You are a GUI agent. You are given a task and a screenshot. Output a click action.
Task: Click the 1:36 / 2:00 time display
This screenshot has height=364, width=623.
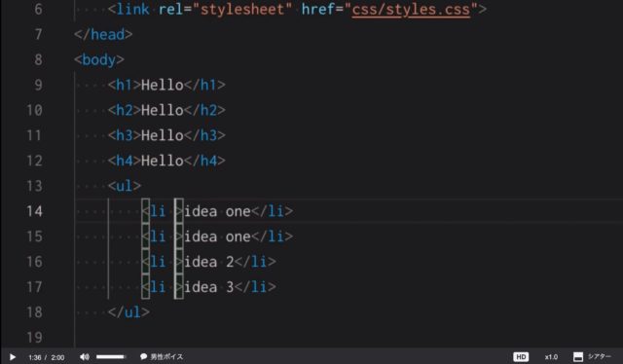pos(46,357)
